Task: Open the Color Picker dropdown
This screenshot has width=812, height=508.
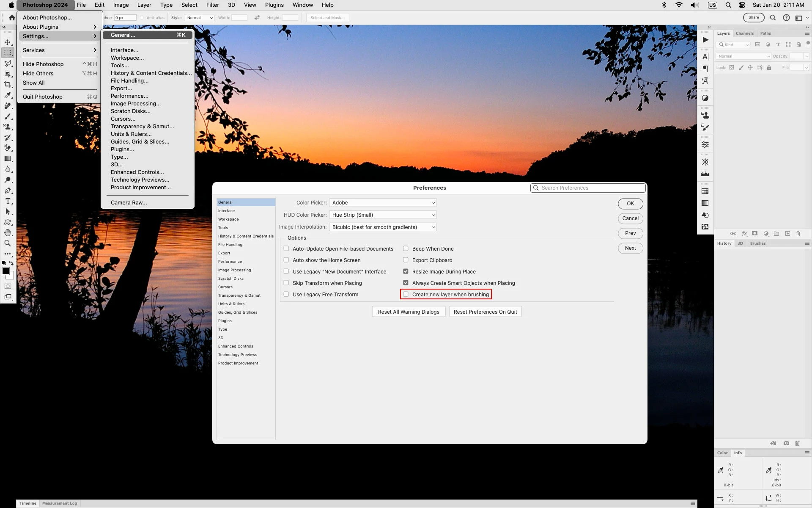Action: coord(382,203)
